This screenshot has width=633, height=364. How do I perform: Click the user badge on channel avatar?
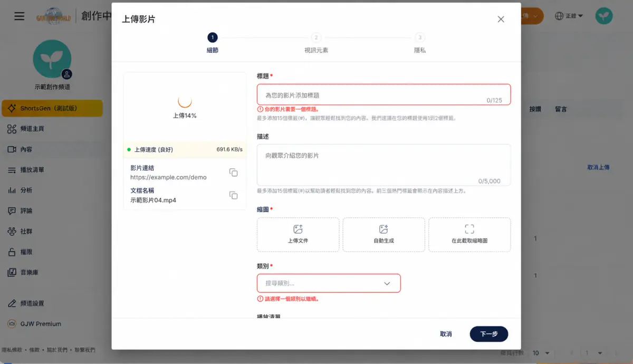[66, 74]
